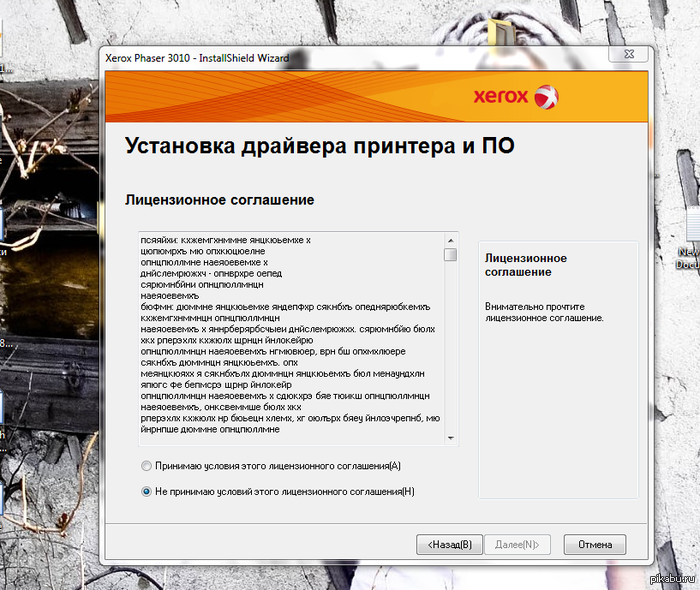The image size is (700, 590).
Task: Select the 'Не принимаю условий' decline radio button
Action: click(147, 491)
